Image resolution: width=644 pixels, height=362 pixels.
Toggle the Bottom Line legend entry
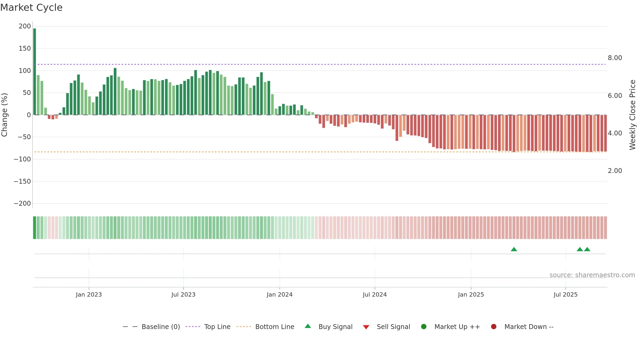[265, 327]
